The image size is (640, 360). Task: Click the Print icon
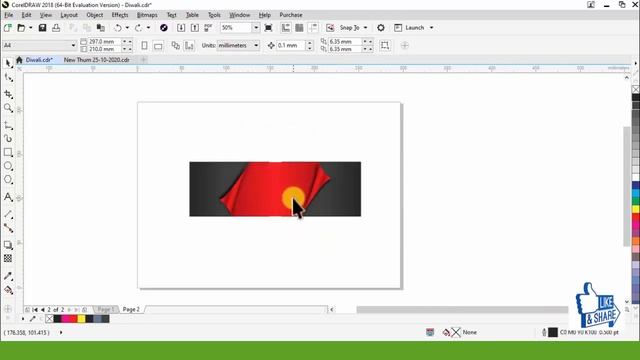tap(56, 28)
